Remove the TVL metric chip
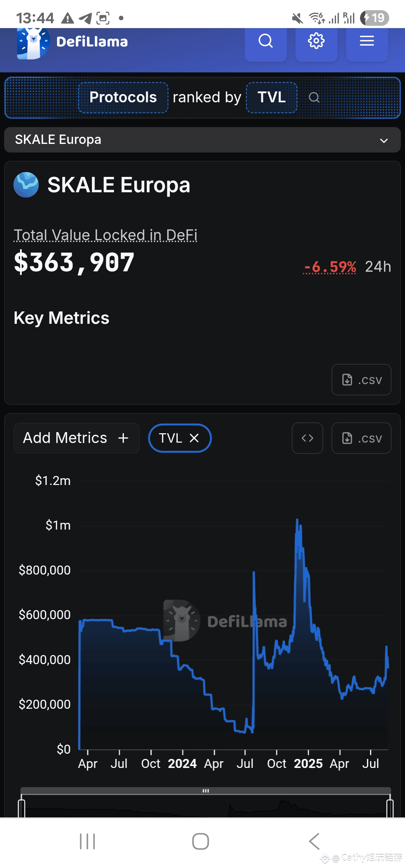 [194, 438]
